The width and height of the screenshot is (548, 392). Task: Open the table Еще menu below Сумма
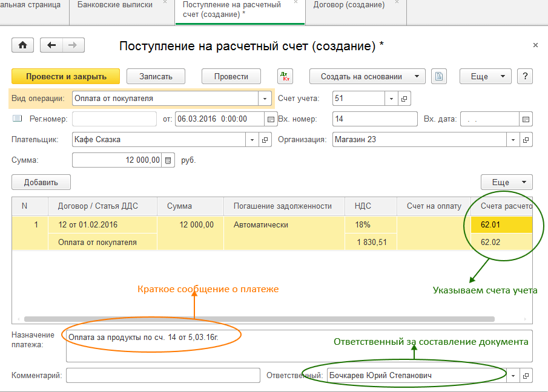pos(507,182)
